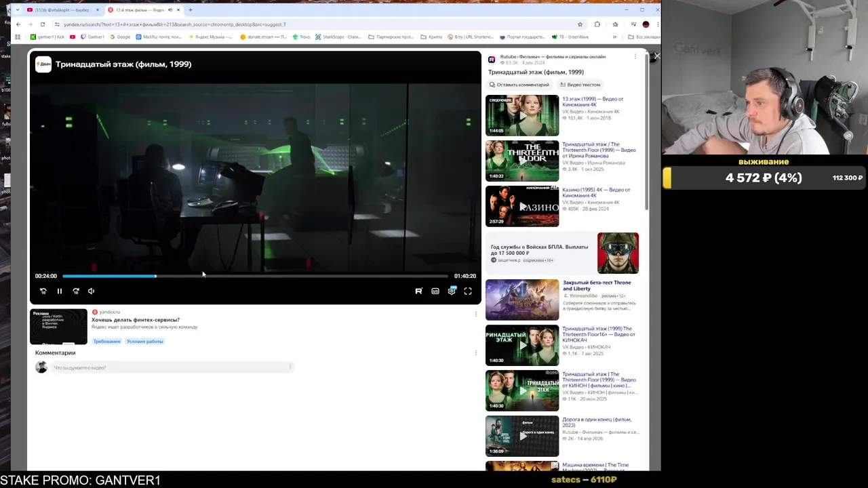
Task: Mute the video player volume
Action: click(x=91, y=291)
